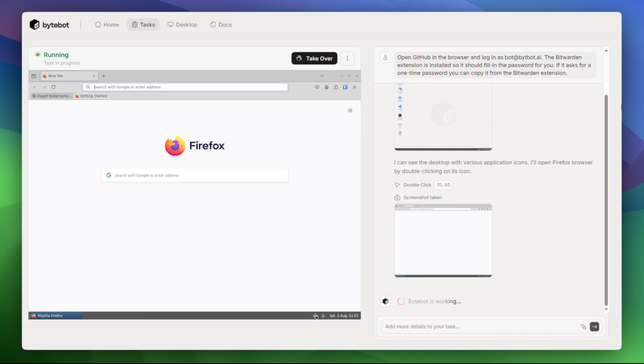Click chat scrollbar up arrow
Screen dimensions: 644x364
pyautogui.click(x=606, y=50)
